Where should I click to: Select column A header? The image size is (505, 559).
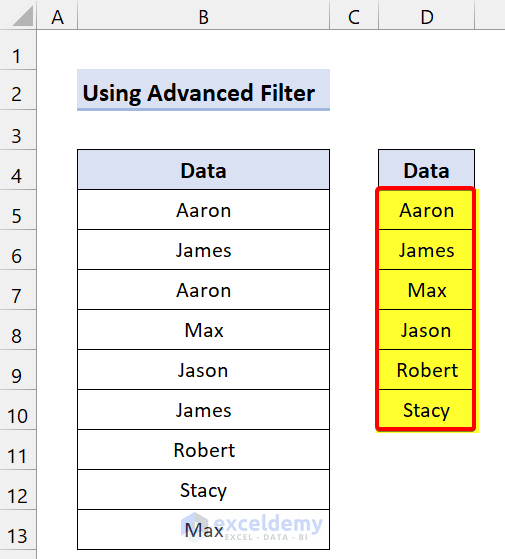tap(57, 15)
